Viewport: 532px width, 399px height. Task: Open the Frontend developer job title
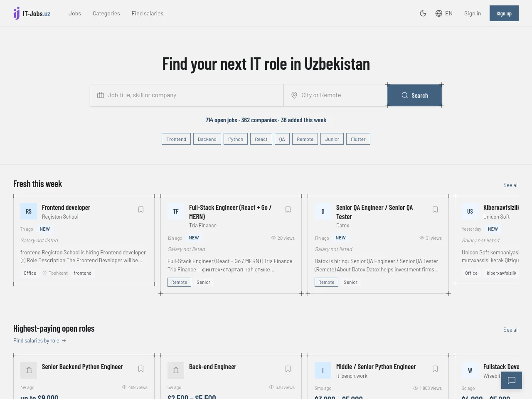coord(66,207)
